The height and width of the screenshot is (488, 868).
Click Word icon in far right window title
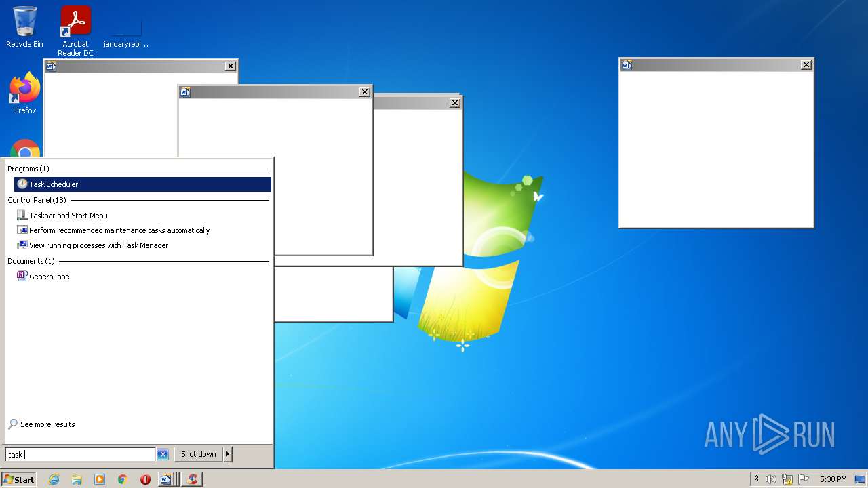point(627,65)
